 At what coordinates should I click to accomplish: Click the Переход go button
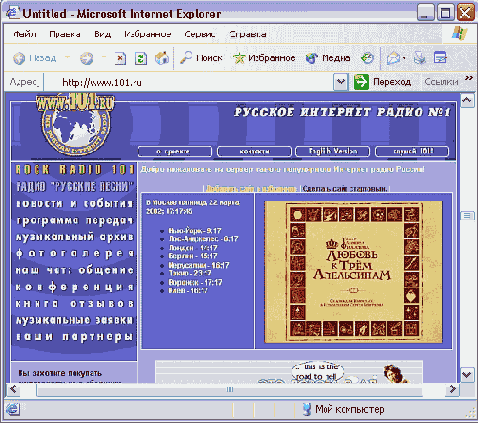(x=382, y=82)
